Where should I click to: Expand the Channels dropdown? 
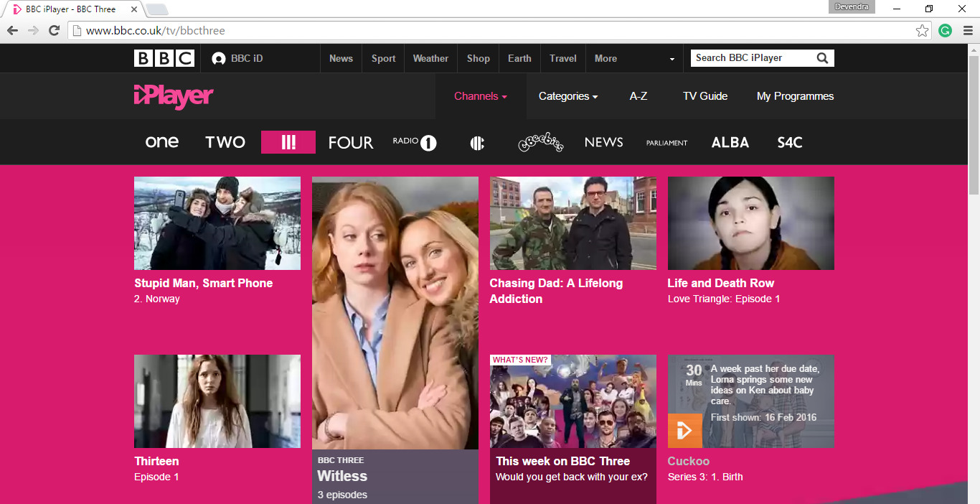(x=481, y=96)
